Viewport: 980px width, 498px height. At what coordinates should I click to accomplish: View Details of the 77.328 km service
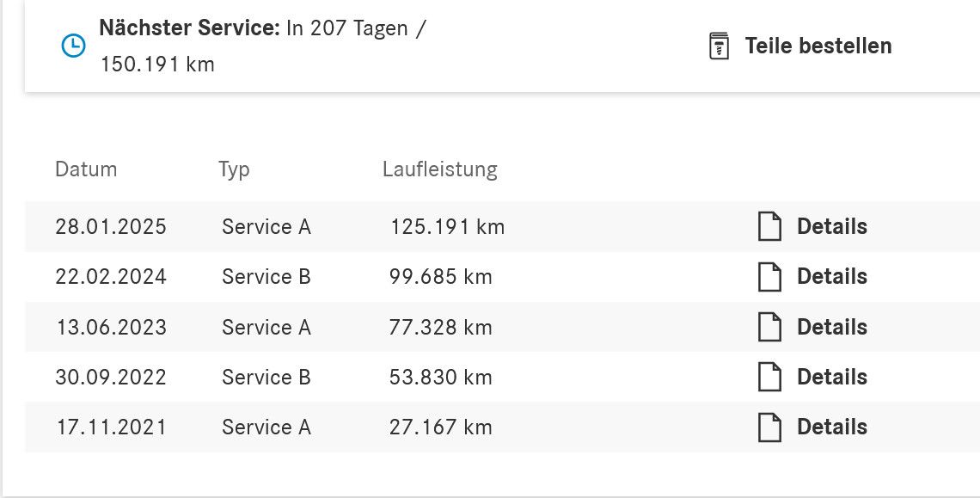(832, 327)
